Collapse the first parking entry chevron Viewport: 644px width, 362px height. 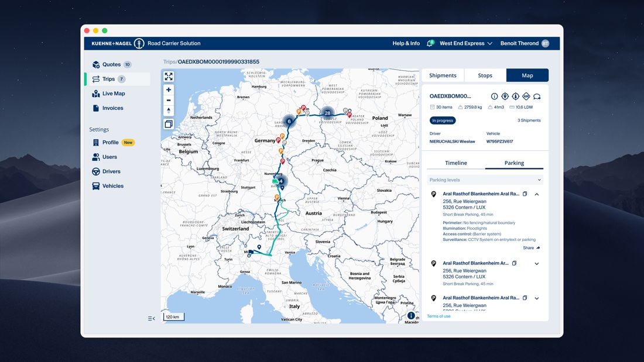tap(537, 194)
